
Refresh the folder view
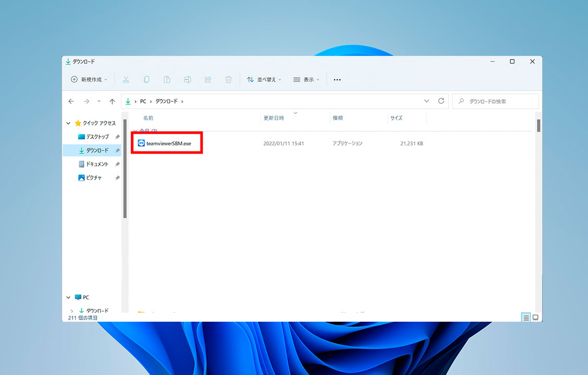(441, 101)
